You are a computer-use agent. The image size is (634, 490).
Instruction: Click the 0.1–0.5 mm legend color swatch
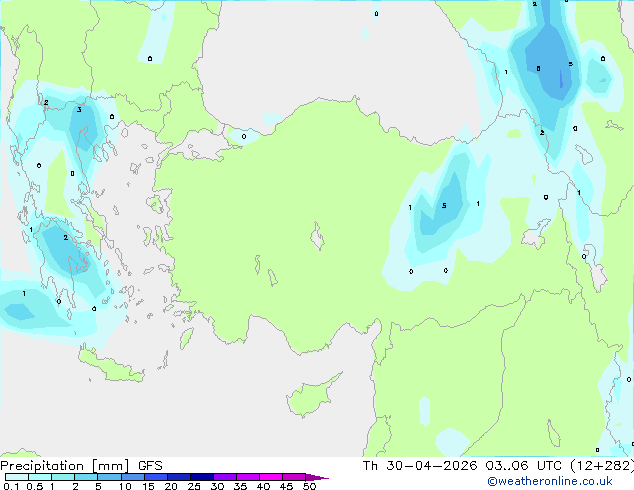(x=17, y=477)
